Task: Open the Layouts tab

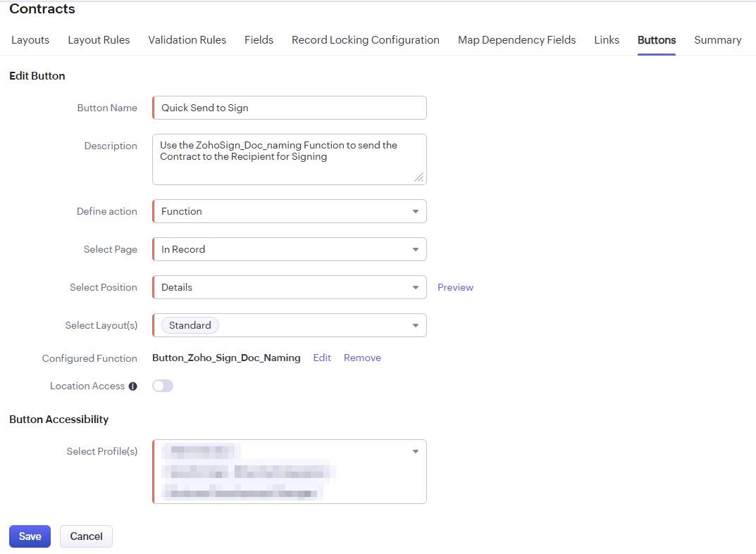Action: pyautogui.click(x=30, y=40)
